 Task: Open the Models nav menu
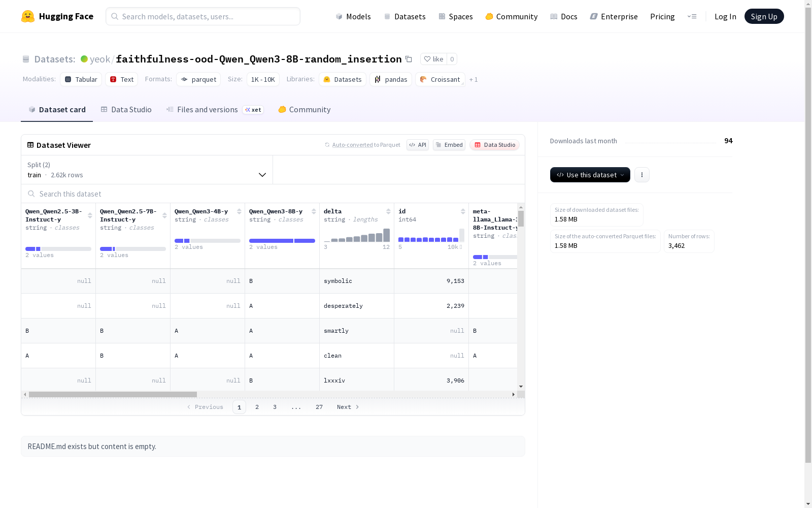(353, 16)
